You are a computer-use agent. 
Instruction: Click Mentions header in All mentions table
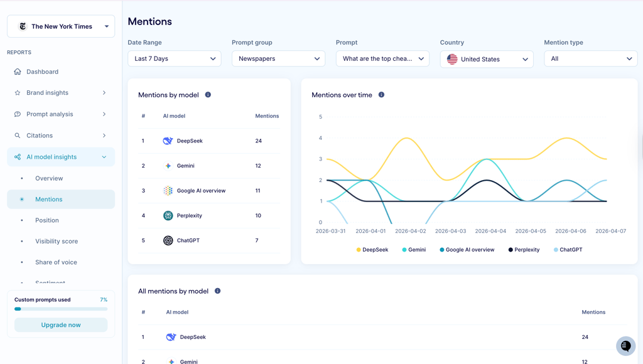[593, 313]
